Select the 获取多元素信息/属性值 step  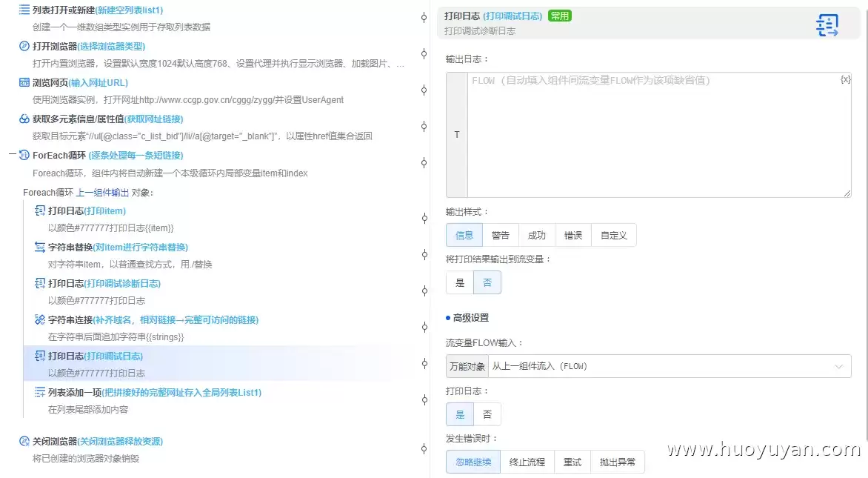coord(213,127)
